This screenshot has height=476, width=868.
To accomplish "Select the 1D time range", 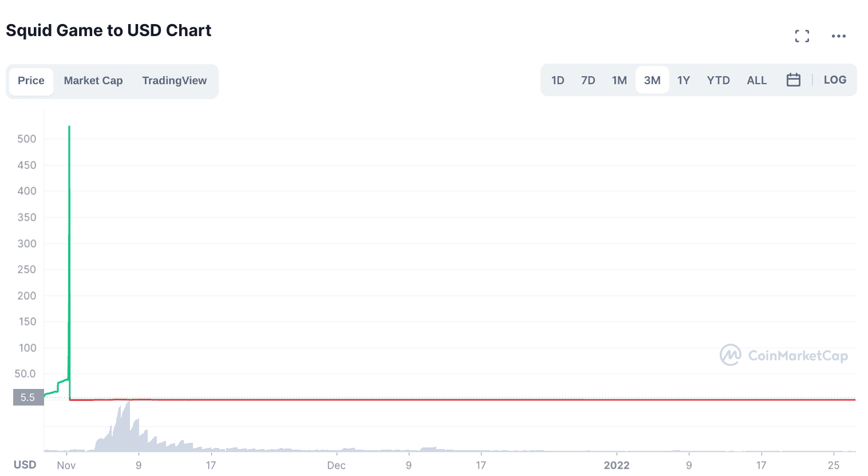I will click(x=558, y=80).
